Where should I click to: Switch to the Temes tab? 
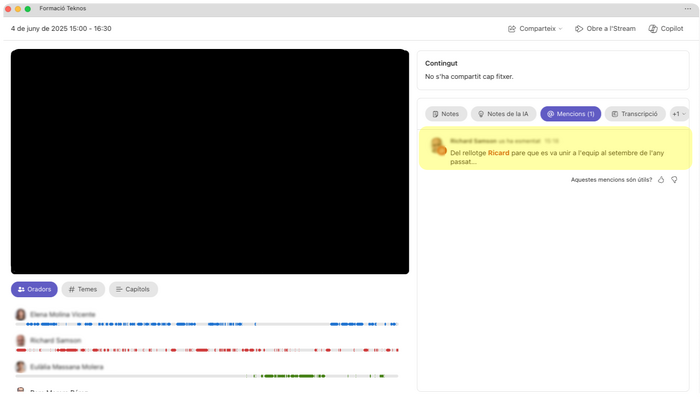(83, 289)
